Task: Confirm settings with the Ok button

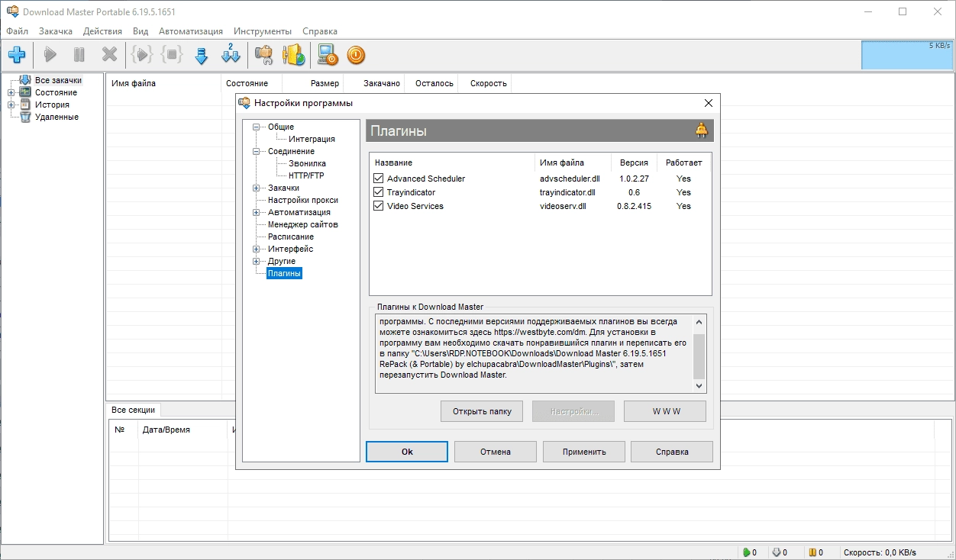Action: click(x=407, y=452)
